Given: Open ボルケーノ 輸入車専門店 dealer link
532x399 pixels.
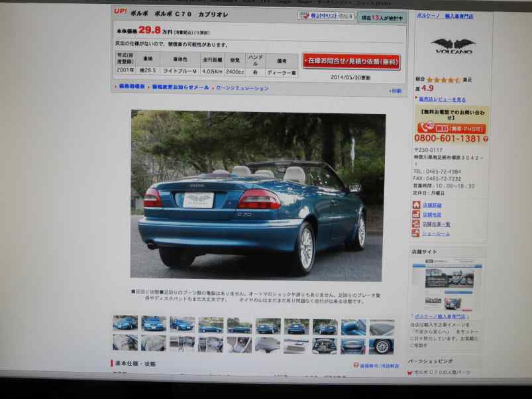Looking at the screenshot, I should click(445, 16).
